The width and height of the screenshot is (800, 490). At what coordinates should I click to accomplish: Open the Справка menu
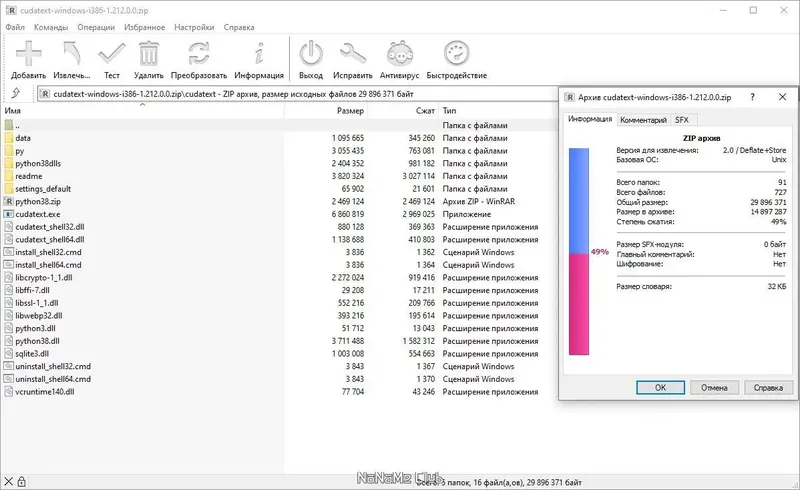[239, 27]
